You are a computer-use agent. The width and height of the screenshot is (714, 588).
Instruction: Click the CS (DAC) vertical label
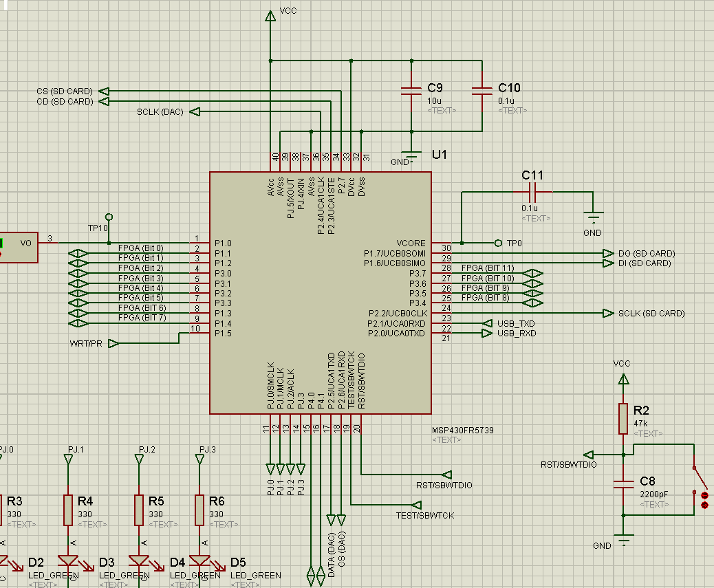click(x=341, y=549)
